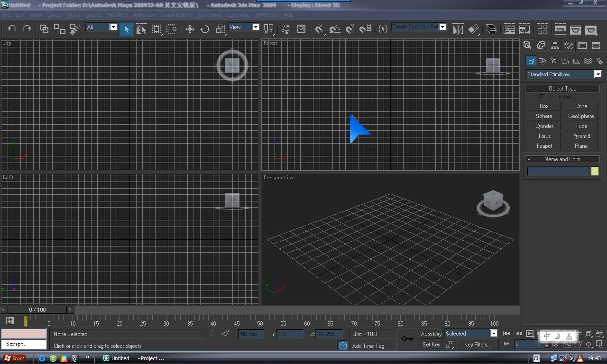Click the time slider 0 / 100
The height and width of the screenshot is (364, 607).
[x=37, y=309]
